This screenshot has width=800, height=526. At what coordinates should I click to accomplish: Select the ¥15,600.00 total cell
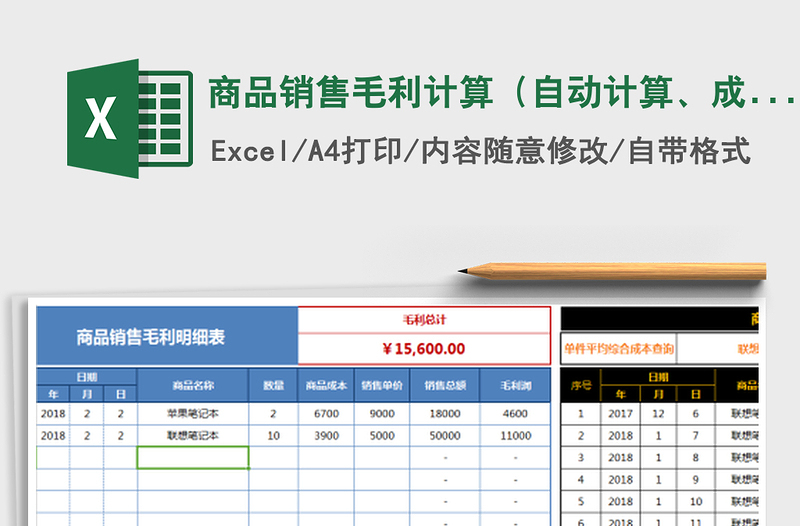pos(424,349)
